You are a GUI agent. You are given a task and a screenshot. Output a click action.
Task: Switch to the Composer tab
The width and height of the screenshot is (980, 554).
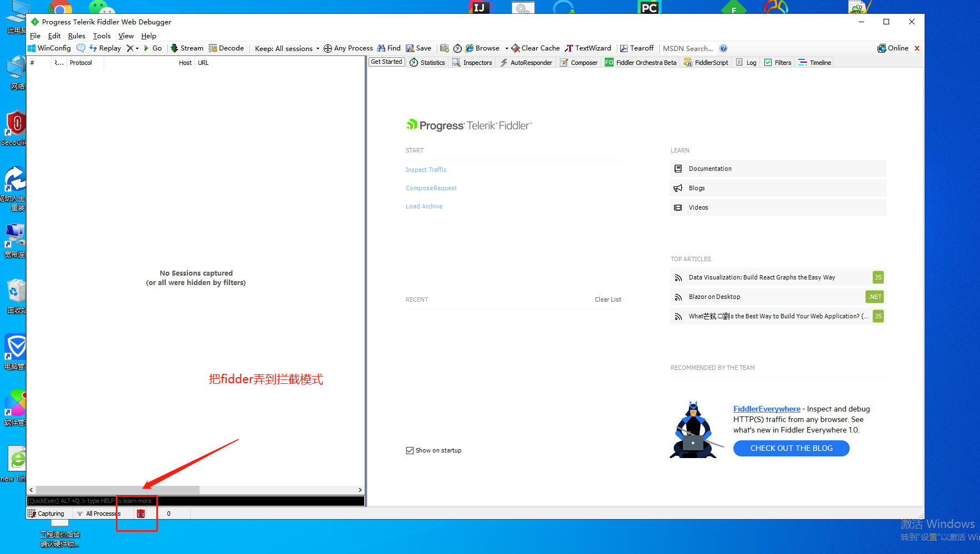579,63
